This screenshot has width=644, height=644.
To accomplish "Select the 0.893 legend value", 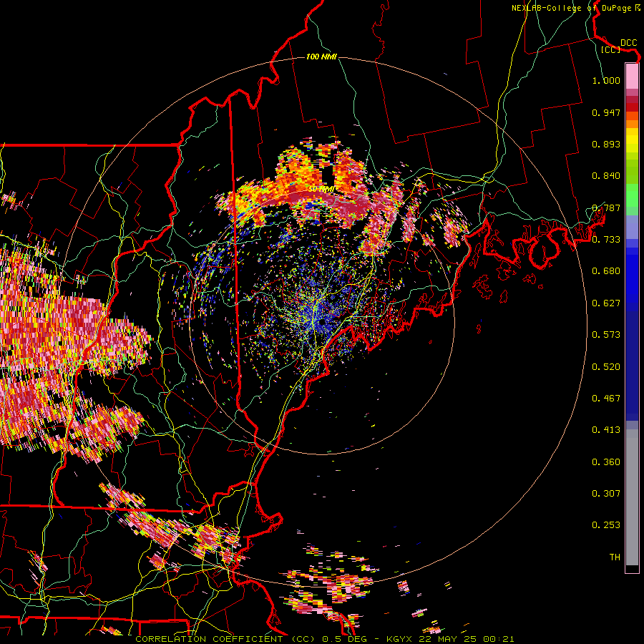I will coord(606,144).
